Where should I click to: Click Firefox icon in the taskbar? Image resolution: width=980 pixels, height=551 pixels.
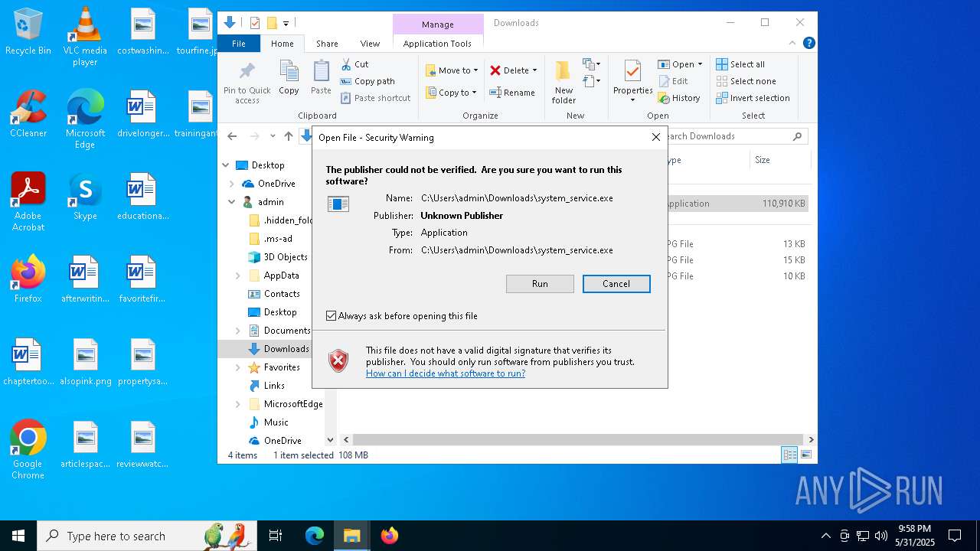[x=390, y=536]
